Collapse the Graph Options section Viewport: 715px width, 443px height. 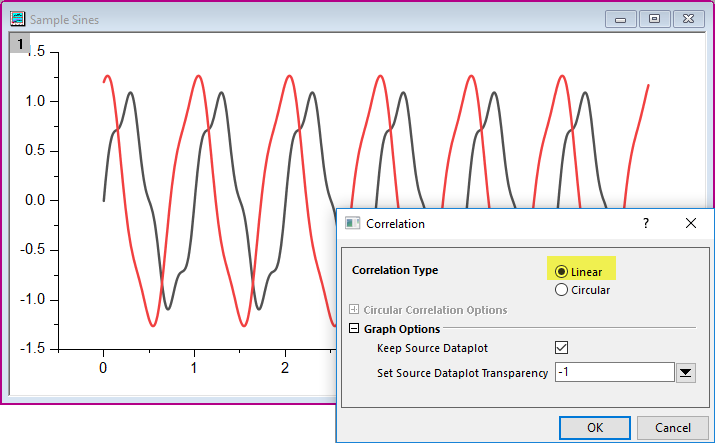[x=354, y=329]
